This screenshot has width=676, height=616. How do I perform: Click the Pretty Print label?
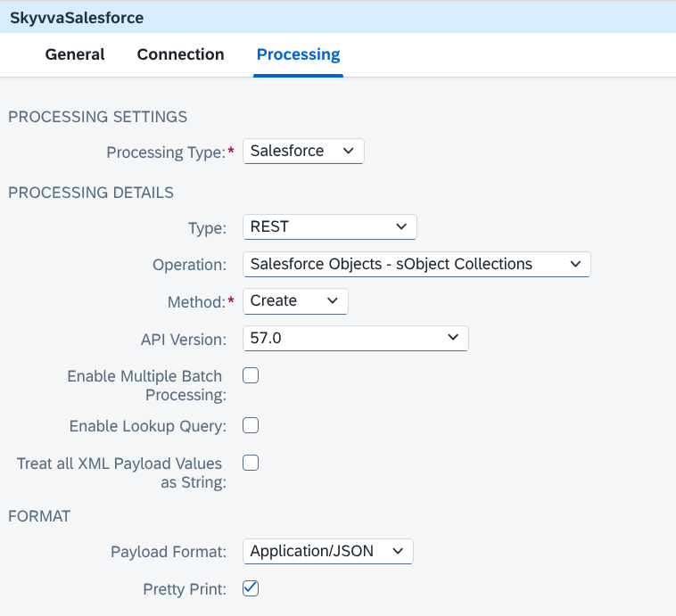[x=185, y=589]
